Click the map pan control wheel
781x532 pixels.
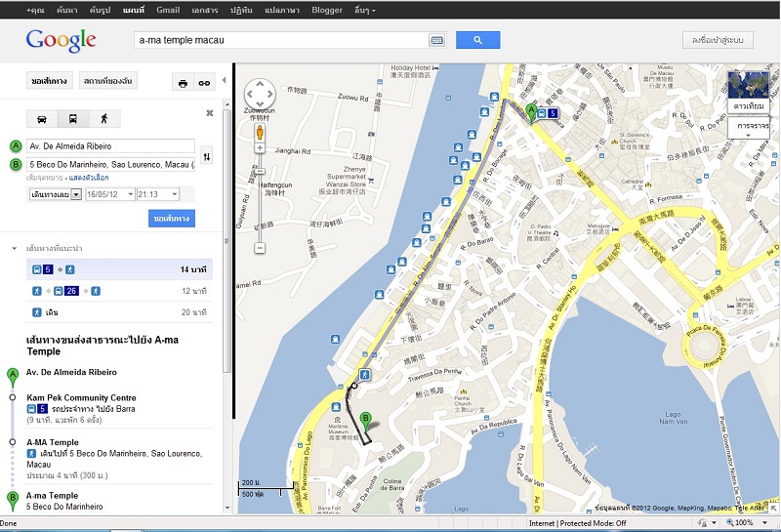[x=260, y=93]
